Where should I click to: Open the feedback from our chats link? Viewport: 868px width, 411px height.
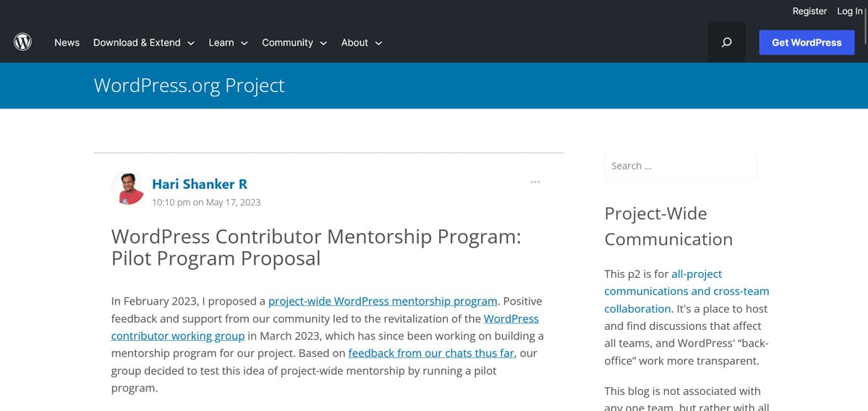[431, 353]
